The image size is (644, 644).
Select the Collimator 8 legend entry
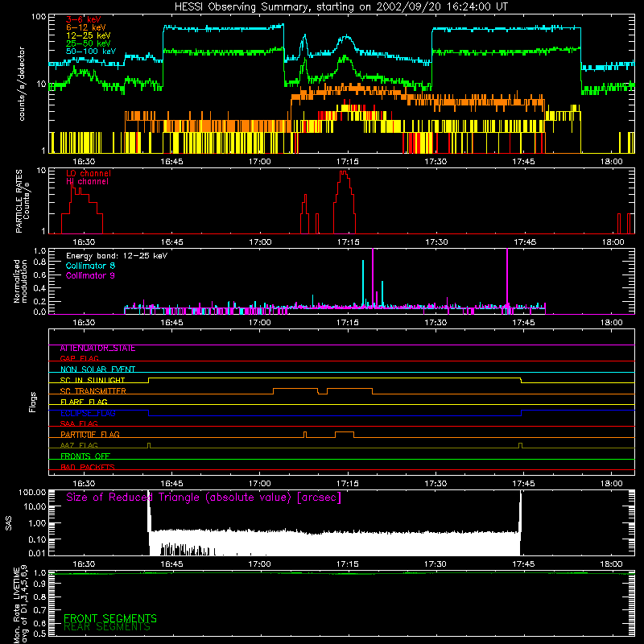pyautogui.click(x=90, y=266)
